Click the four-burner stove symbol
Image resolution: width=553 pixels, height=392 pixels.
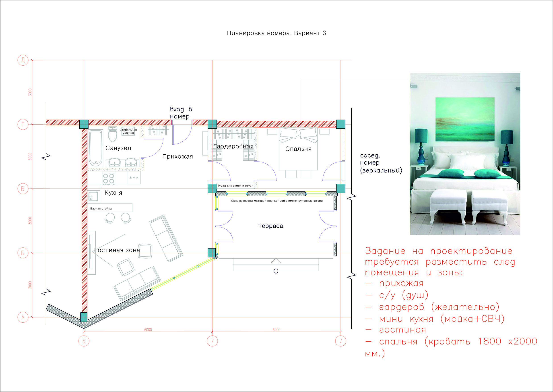pyautogui.click(x=108, y=178)
